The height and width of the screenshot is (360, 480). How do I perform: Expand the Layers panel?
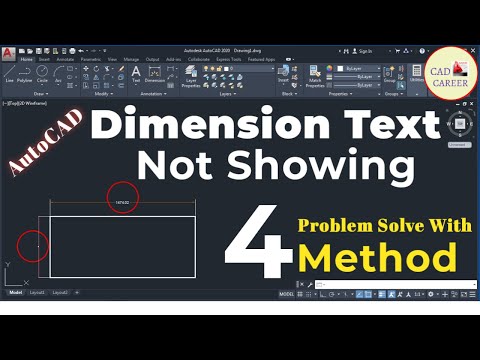coord(228,94)
